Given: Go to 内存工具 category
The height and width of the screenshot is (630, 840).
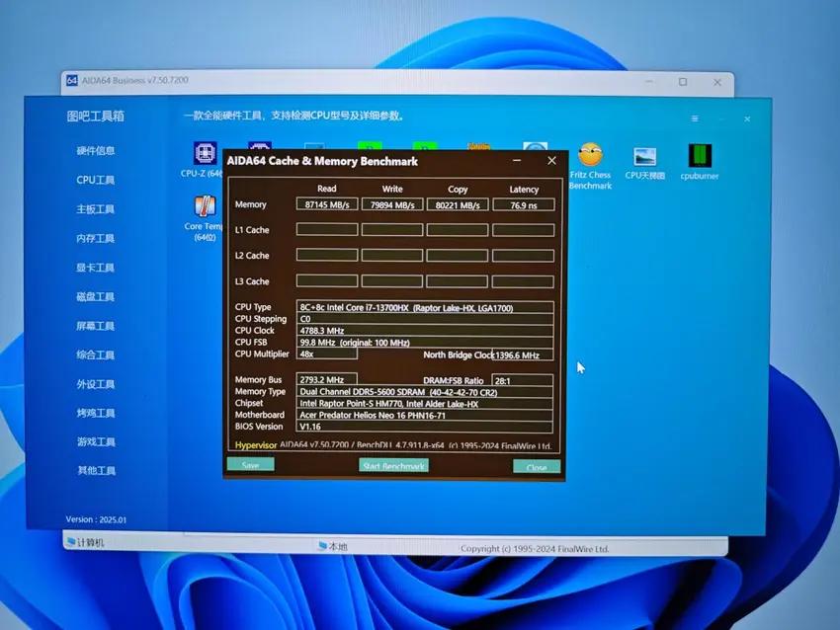Looking at the screenshot, I should pos(95,238).
